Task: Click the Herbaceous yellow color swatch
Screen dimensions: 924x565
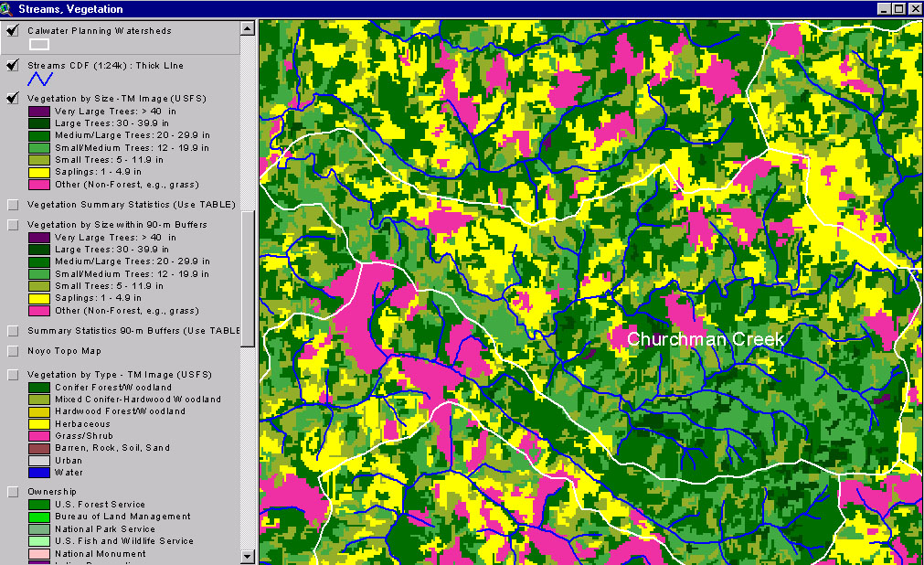Action: (39, 424)
